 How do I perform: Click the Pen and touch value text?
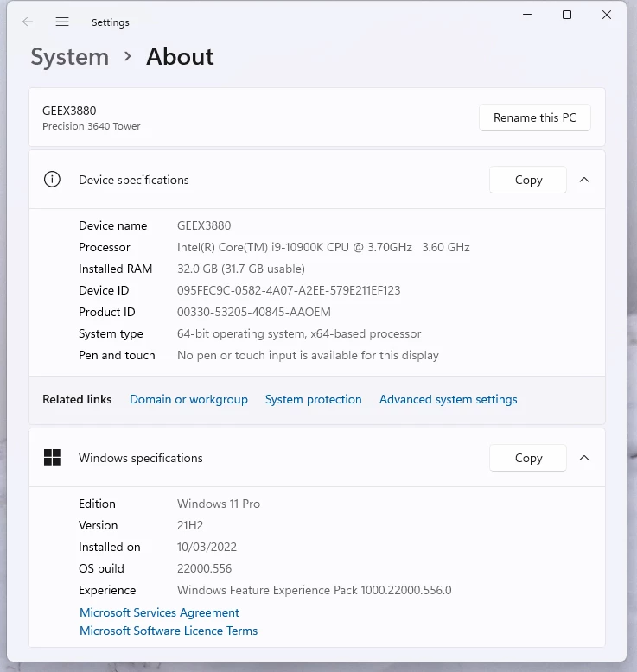click(308, 355)
